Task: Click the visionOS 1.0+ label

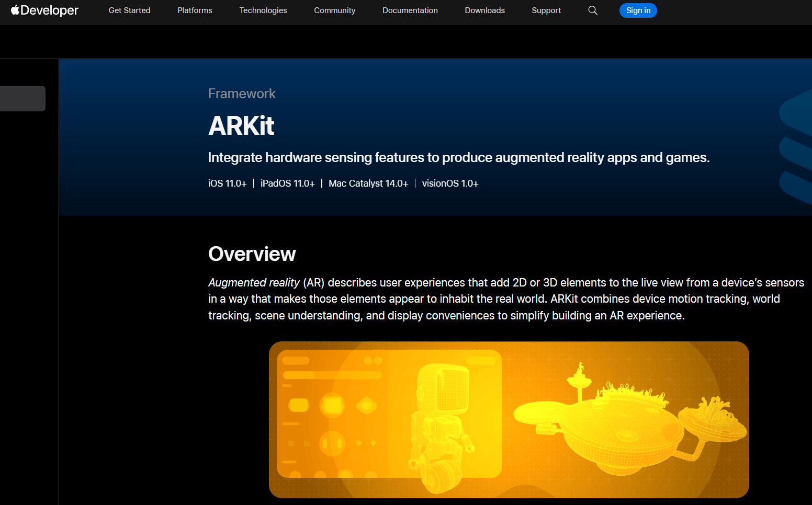Action: (x=450, y=183)
